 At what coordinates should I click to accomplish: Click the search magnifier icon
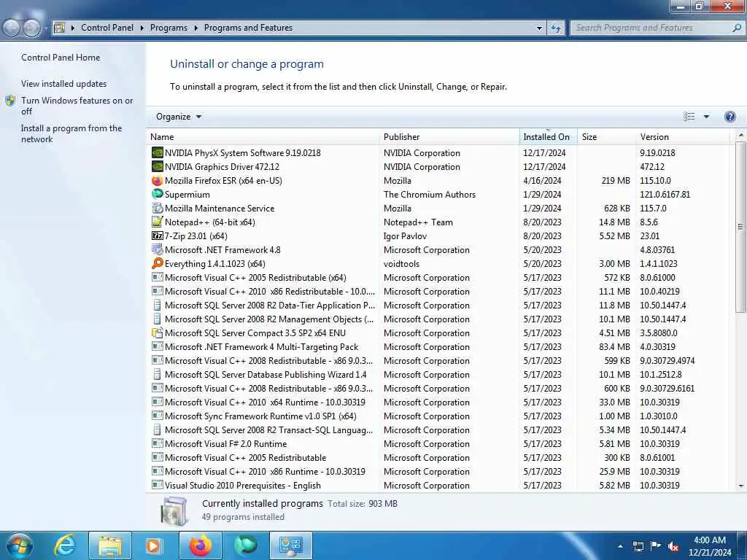pos(736,28)
